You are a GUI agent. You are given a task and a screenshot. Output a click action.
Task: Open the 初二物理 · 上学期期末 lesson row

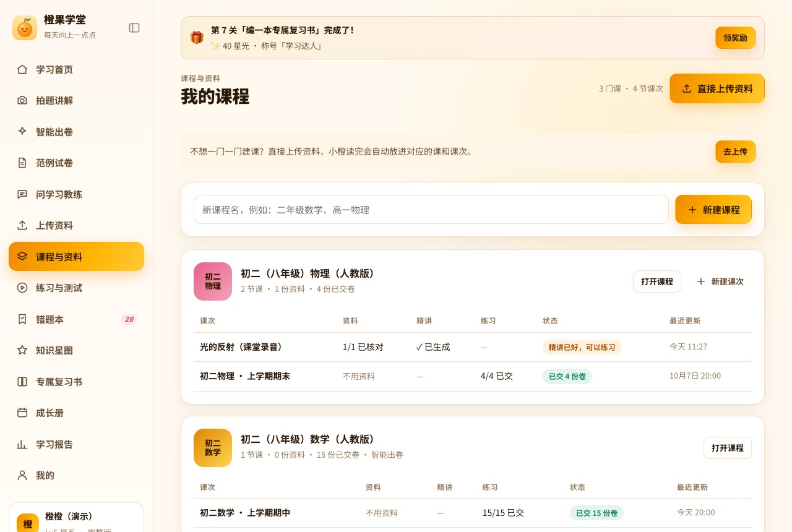coord(473,376)
